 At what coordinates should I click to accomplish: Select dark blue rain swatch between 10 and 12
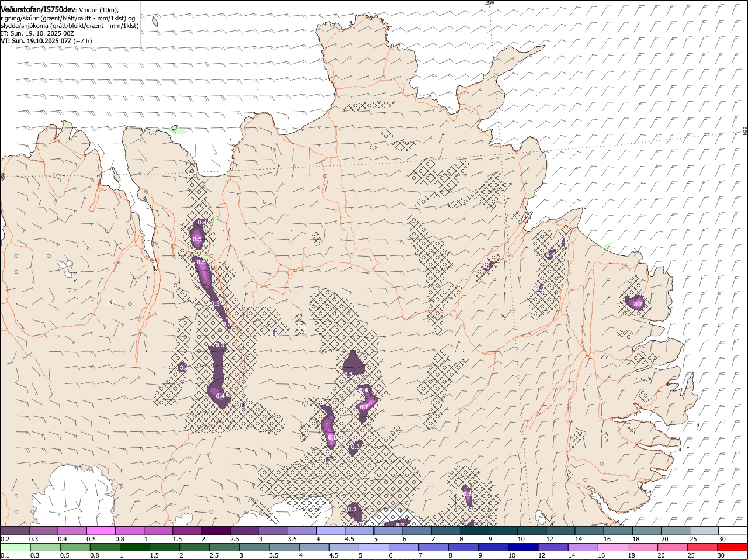click(x=523, y=547)
